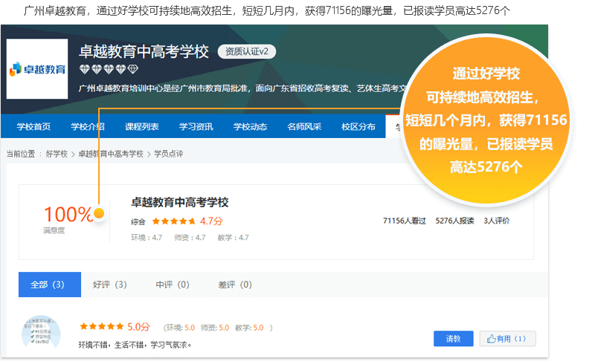Click the 综合 star rating icons
595x364 pixels.
click(174, 221)
